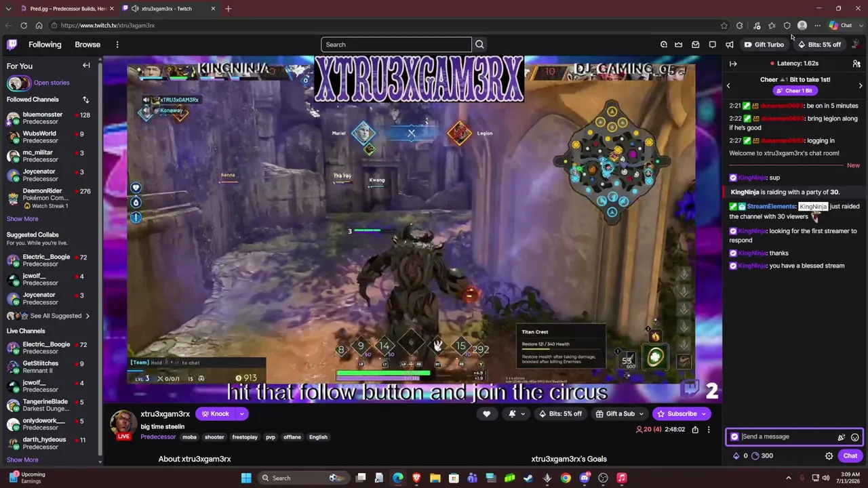This screenshot has height=488, width=868.
Task: Sort followed channels with the arrows icon
Action: pyautogui.click(x=86, y=100)
